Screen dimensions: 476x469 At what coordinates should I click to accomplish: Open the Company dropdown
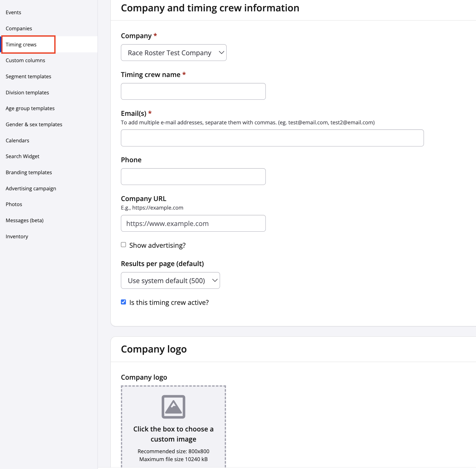[174, 53]
